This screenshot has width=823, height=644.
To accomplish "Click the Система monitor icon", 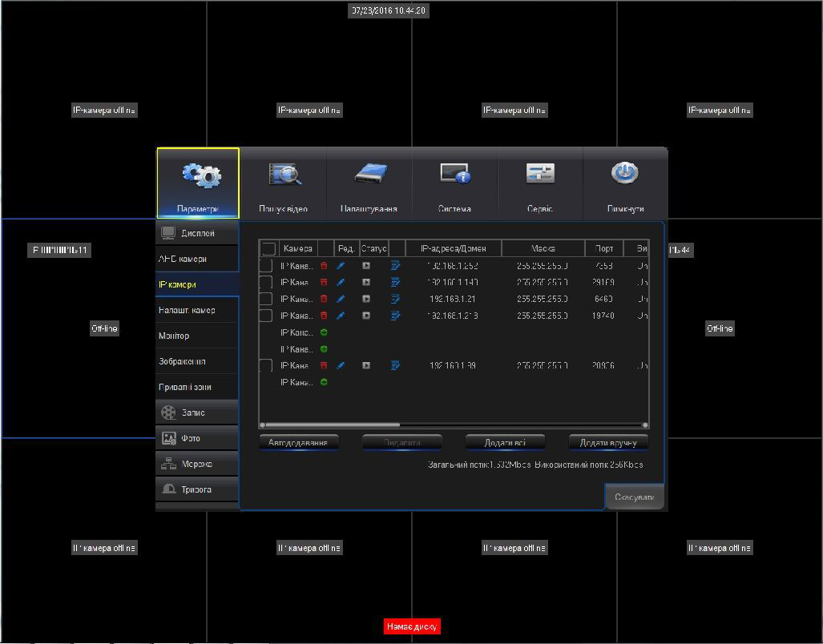I will [454, 173].
